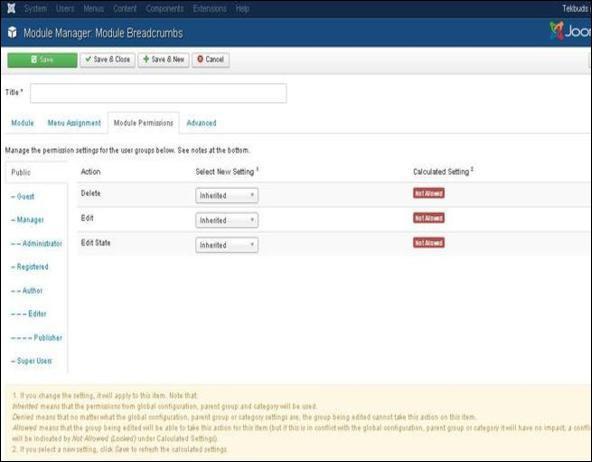This screenshot has width=592, height=462.
Task: Open the Edit State permission dropdown
Action: point(227,245)
